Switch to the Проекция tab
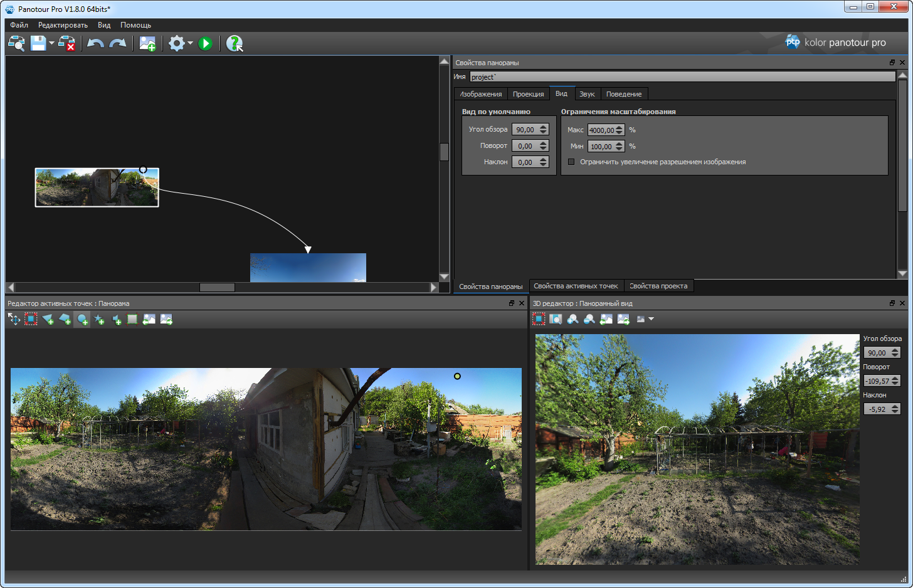Viewport: 913px width, 588px height. [528, 94]
